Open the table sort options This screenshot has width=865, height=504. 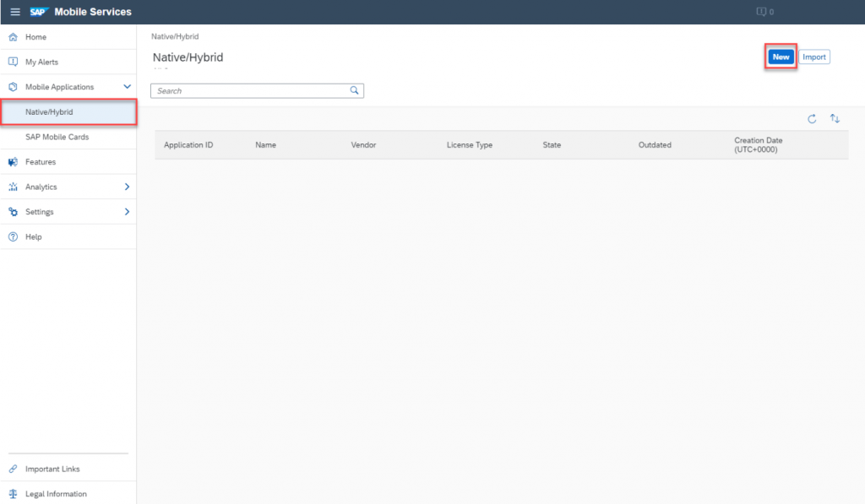point(835,118)
